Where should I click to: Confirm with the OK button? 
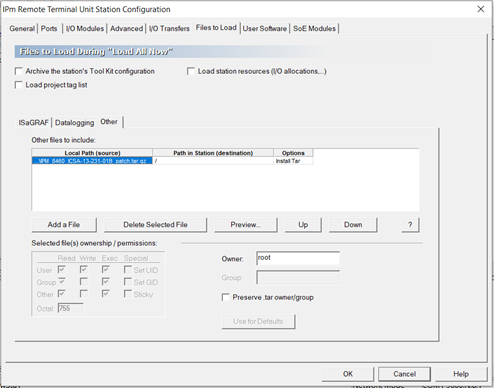click(x=348, y=374)
